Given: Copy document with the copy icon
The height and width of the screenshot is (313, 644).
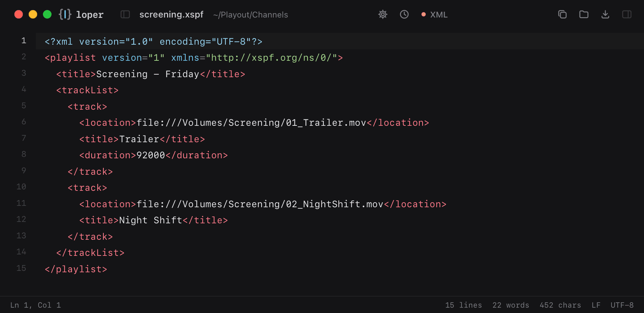Looking at the screenshot, I should click(562, 14).
